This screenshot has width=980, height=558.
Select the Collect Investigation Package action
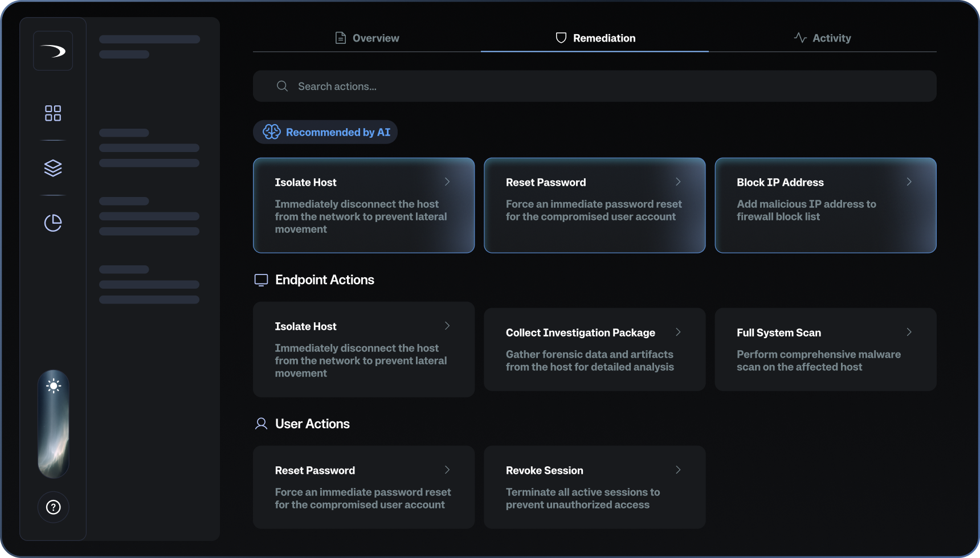[x=594, y=349]
